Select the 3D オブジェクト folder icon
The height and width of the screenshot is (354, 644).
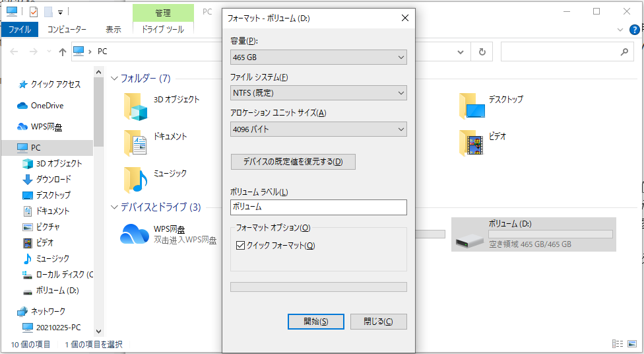click(x=136, y=107)
